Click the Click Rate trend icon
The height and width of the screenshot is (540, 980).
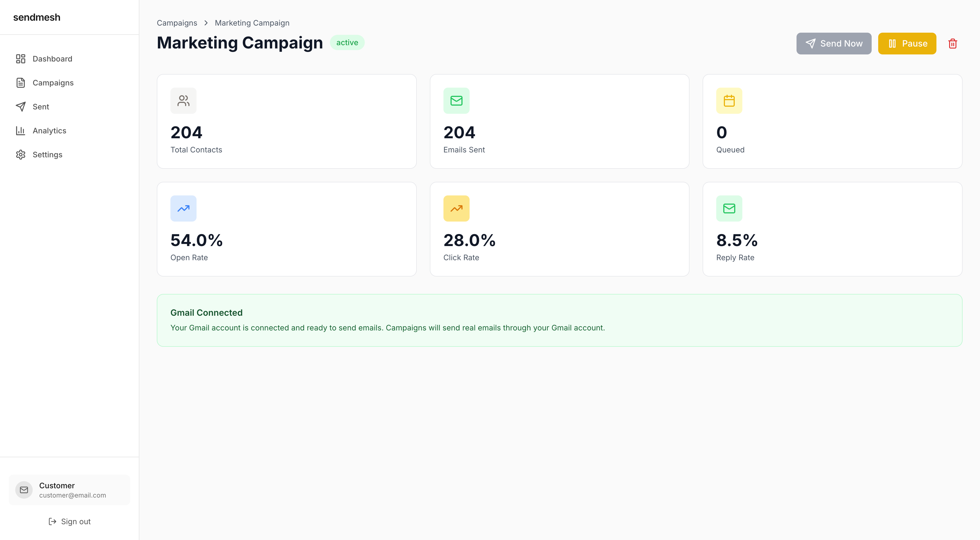pos(456,208)
